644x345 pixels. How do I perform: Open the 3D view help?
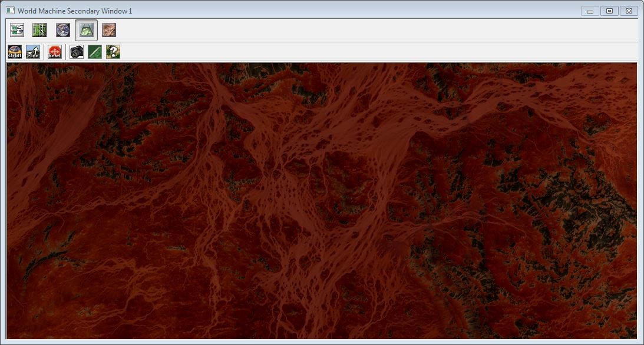[x=113, y=52]
